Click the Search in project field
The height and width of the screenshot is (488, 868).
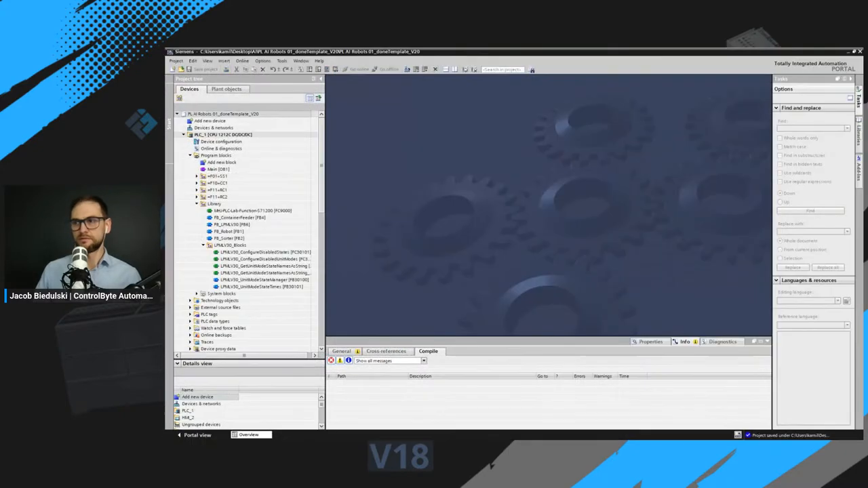click(502, 69)
